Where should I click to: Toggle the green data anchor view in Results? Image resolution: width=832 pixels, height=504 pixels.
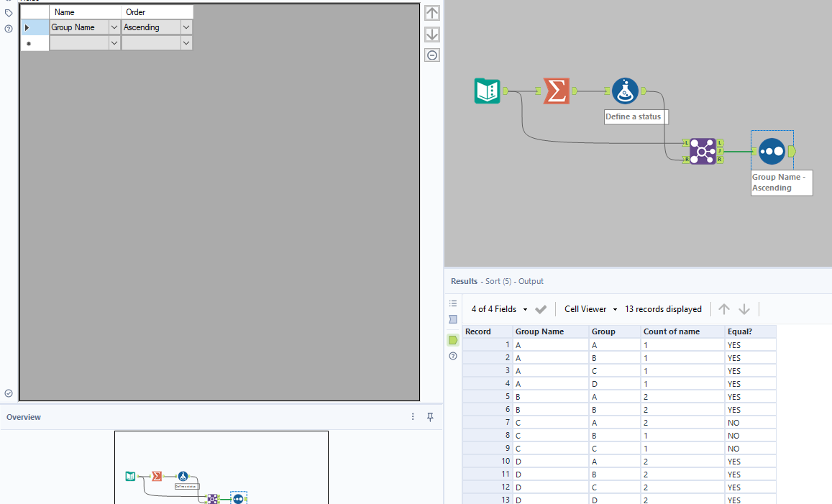pyautogui.click(x=452, y=339)
